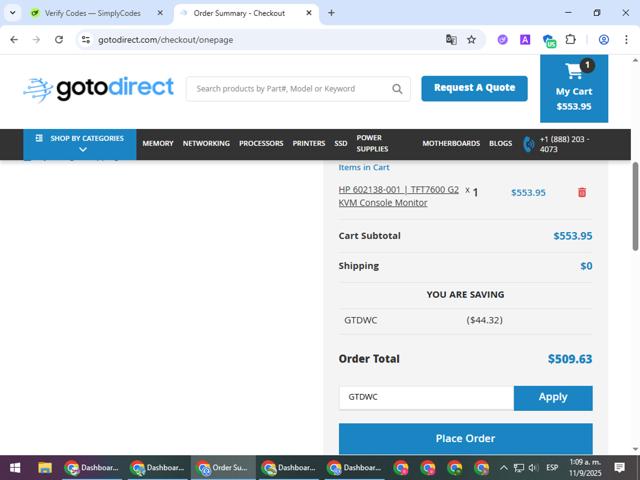640x480 pixels.
Task: Go back to previous page
Action: click(14, 40)
